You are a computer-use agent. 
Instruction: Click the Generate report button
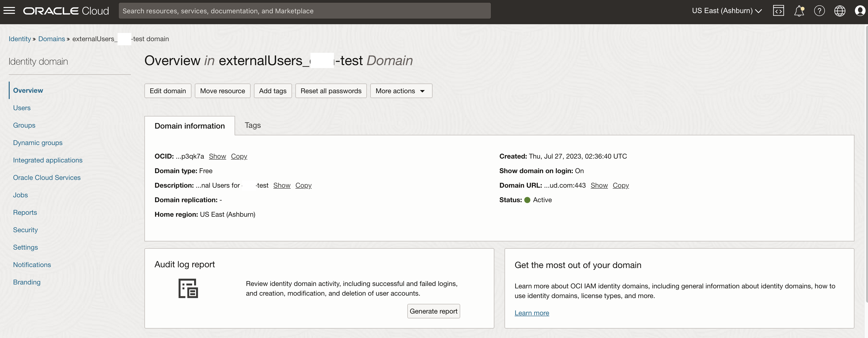pyautogui.click(x=433, y=311)
